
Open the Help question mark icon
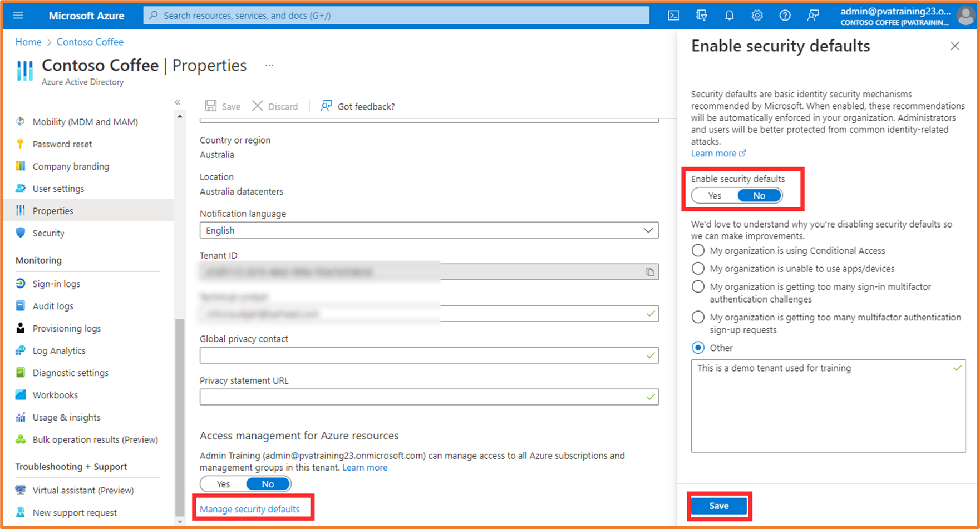click(785, 16)
